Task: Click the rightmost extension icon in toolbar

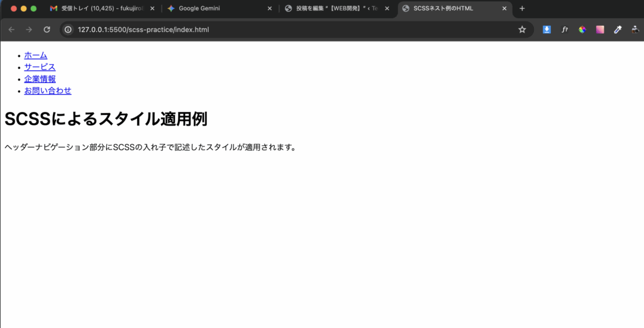Action: (x=635, y=30)
